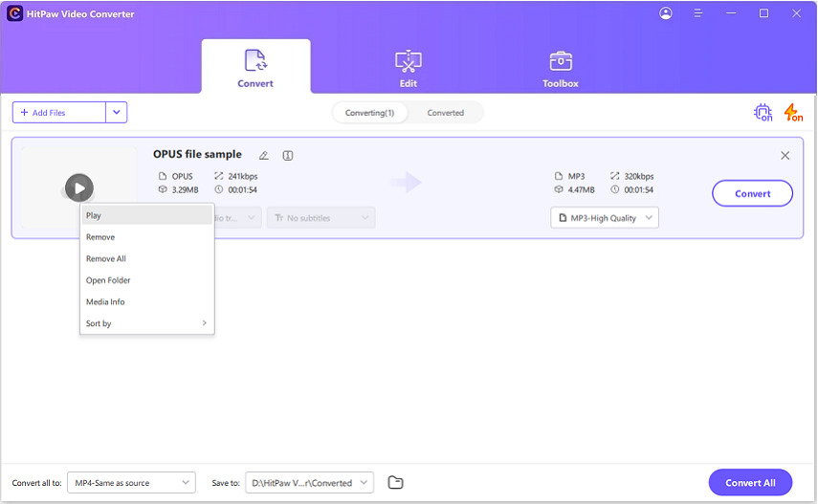Click the OPUS file sample title
This screenshot has width=818, height=504.
click(x=197, y=154)
